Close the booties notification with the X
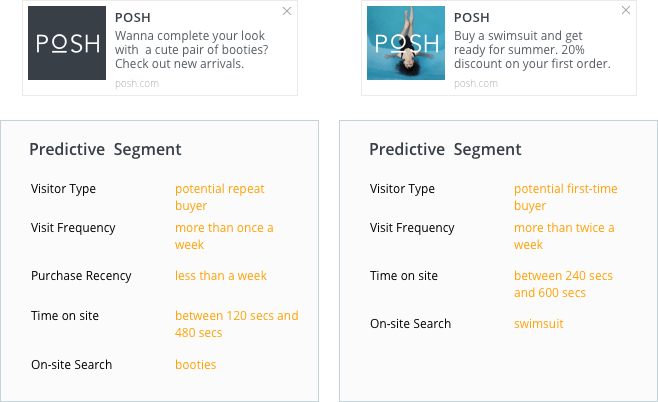 (287, 11)
